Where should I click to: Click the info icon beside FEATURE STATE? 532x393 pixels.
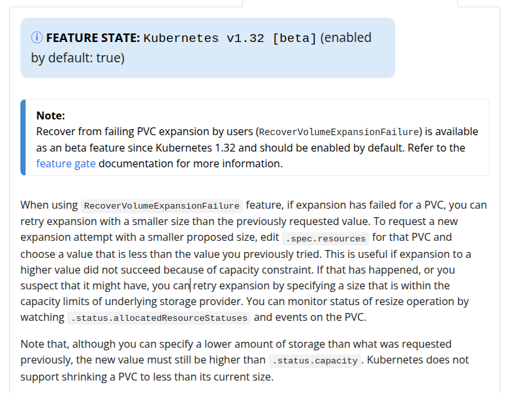pyautogui.click(x=37, y=37)
